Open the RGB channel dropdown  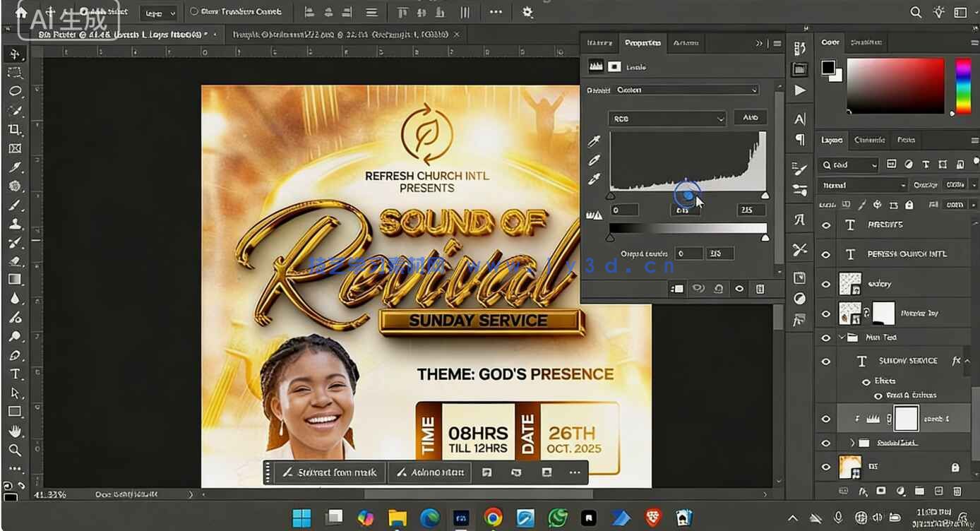[x=667, y=119]
